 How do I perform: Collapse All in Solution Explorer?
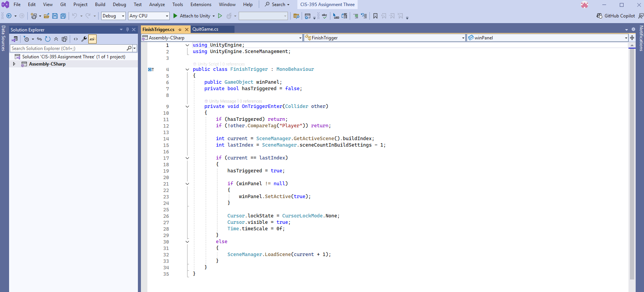(56, 39)
